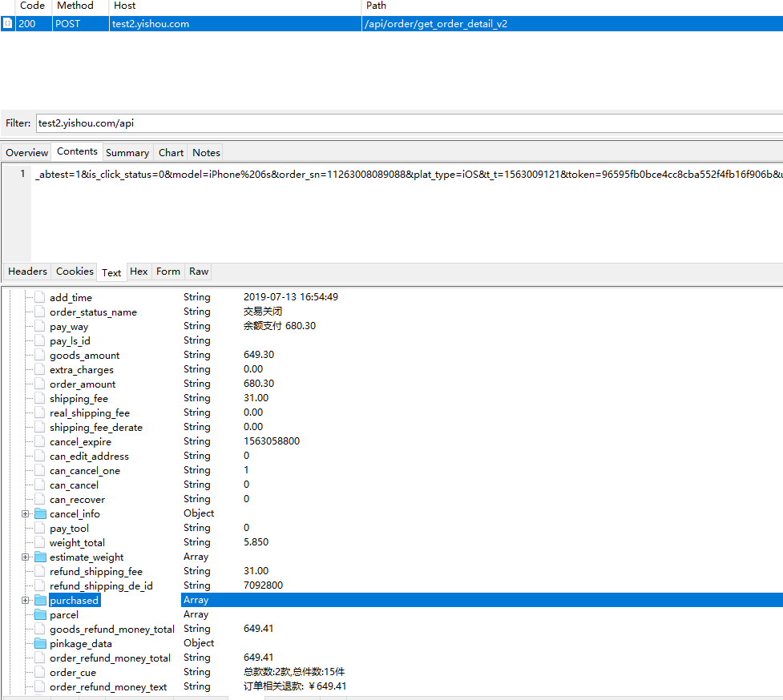Click the shipping_fee document icon
783x700 pixels.
[40, 398]
